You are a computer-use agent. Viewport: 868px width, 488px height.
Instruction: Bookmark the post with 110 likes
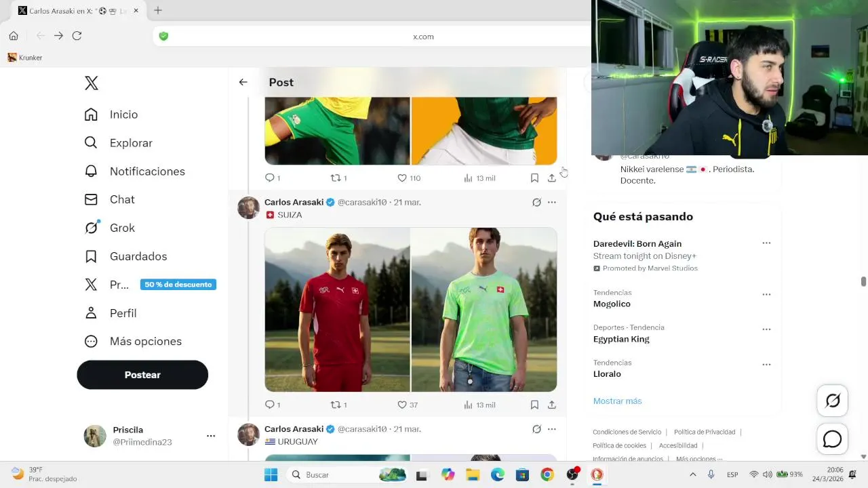(x=534, y=178)
